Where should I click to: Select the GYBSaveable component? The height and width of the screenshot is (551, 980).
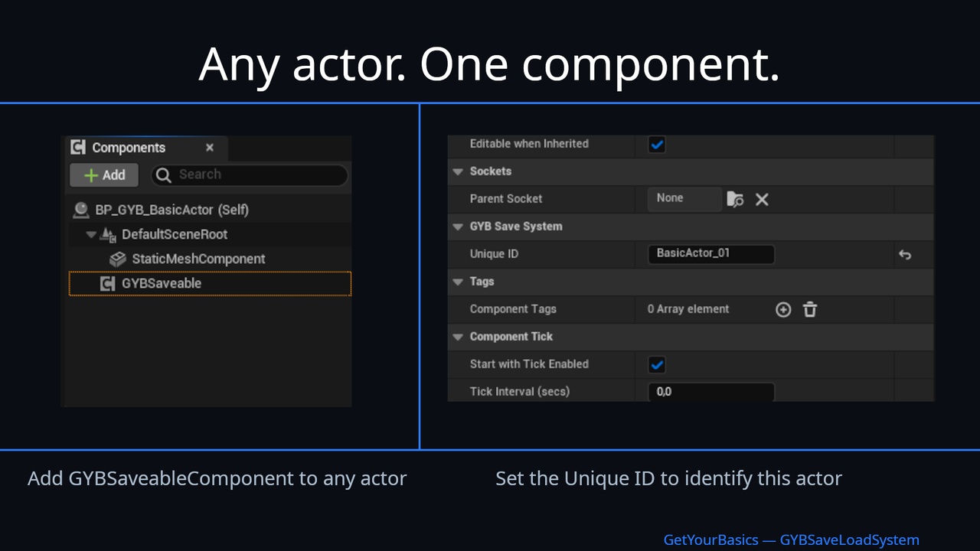(x=210, y=283)
